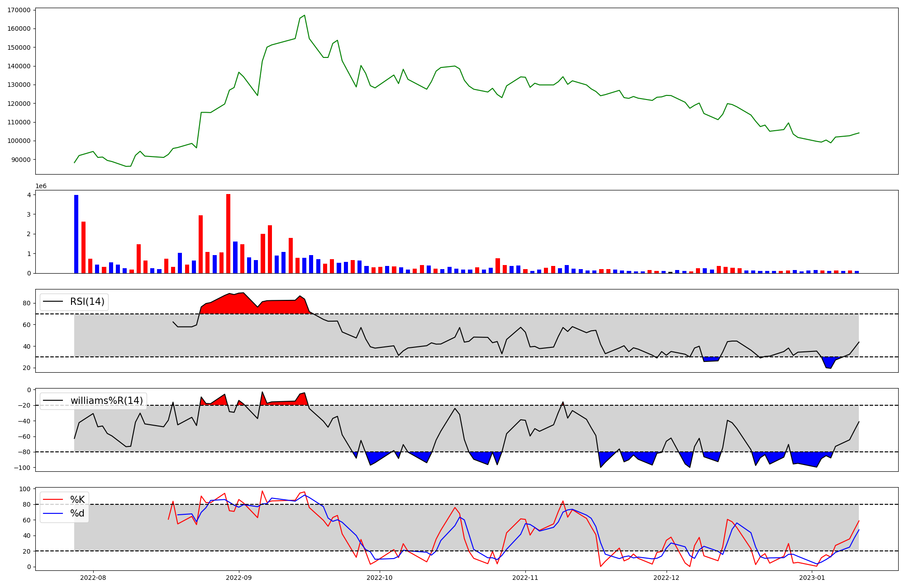Select the 2023-01 x-axis date label
Image resolution: width=905 pixels, height=588 pixels.
(812, 578)
